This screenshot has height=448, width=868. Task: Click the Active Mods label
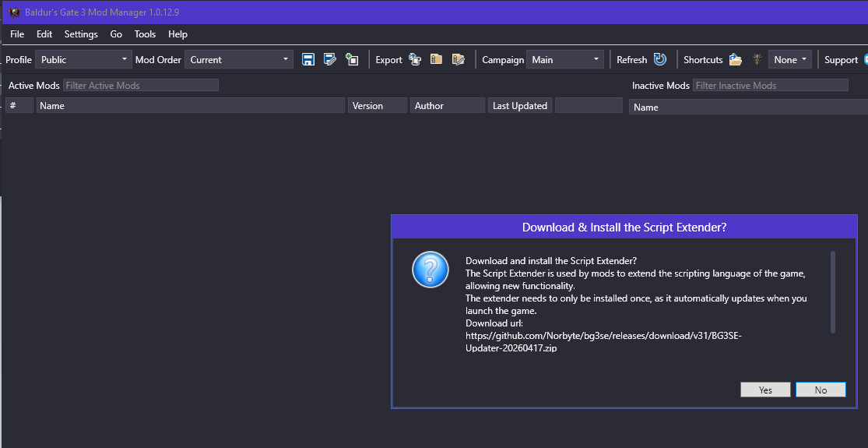click(33, 85)
